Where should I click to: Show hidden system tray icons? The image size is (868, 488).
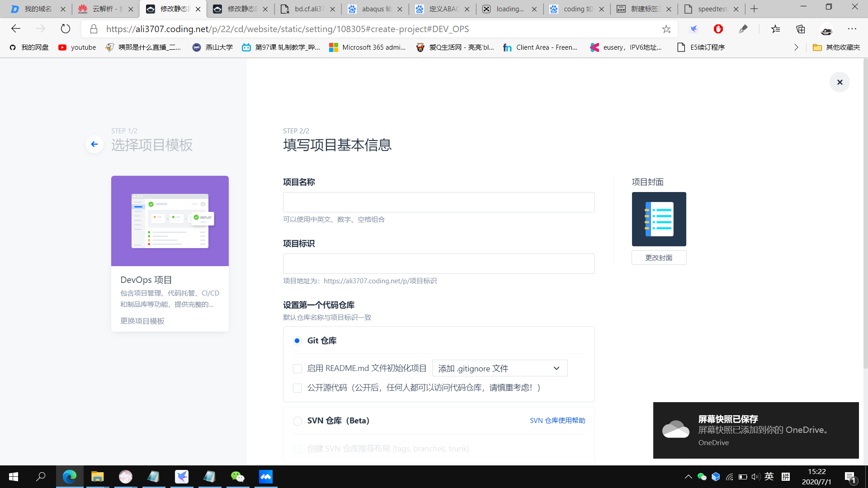pos(688,477)
